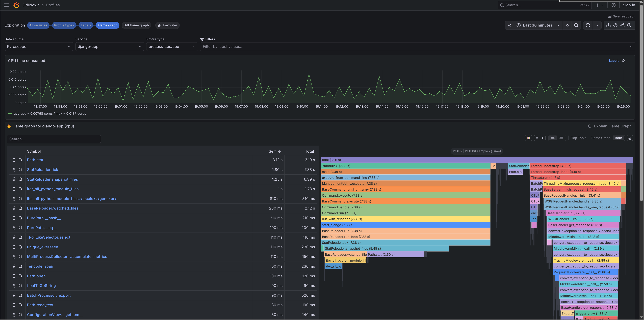
Task: Collapse all flame graph levels
Action: pyautogui.click(x=543, y=138)
